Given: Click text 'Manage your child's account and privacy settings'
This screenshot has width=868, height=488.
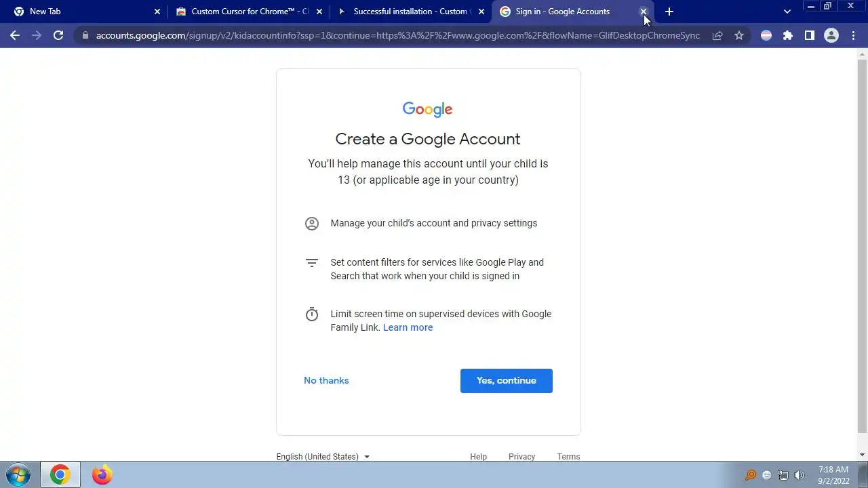Looking at the screenshot, I should [434, 223].
